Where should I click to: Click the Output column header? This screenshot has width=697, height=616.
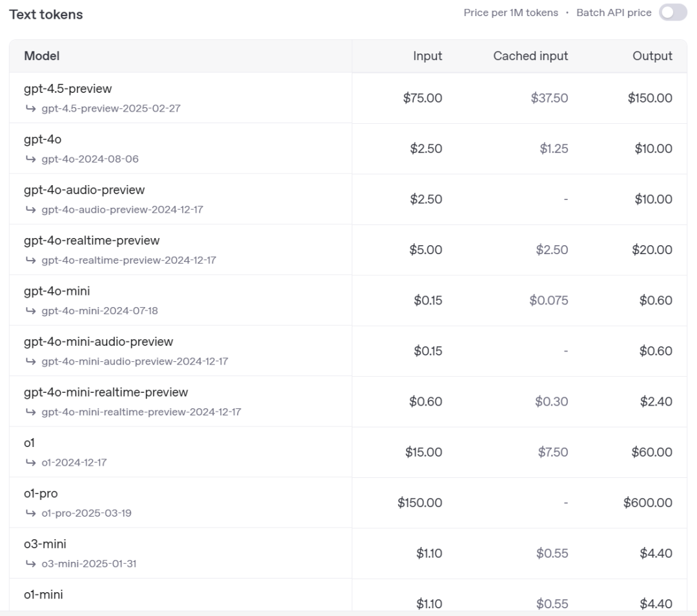[x=652, y=56]
